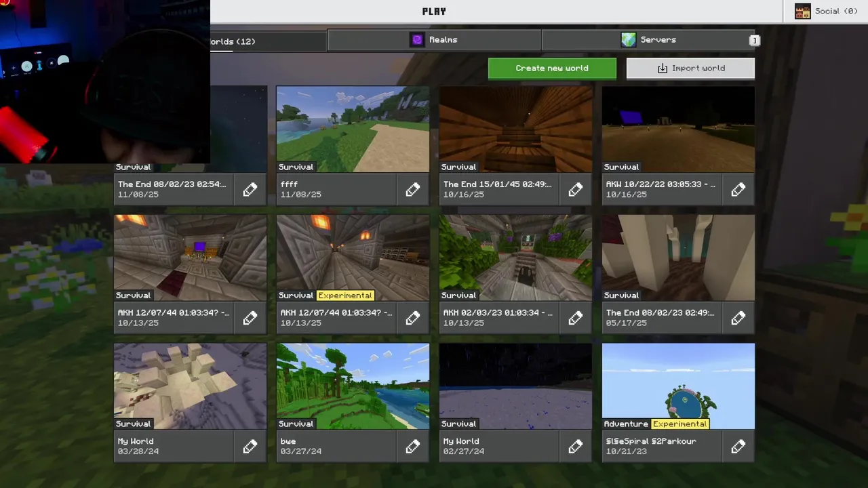Click Import world
Viewport: 868px width, 488px height.
[690, 68]
